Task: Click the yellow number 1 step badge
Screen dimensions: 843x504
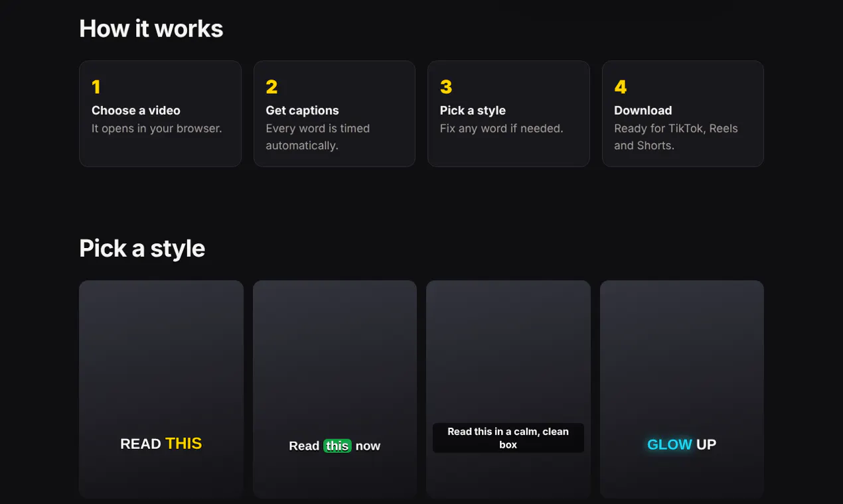Action: [x=96, y=87]
